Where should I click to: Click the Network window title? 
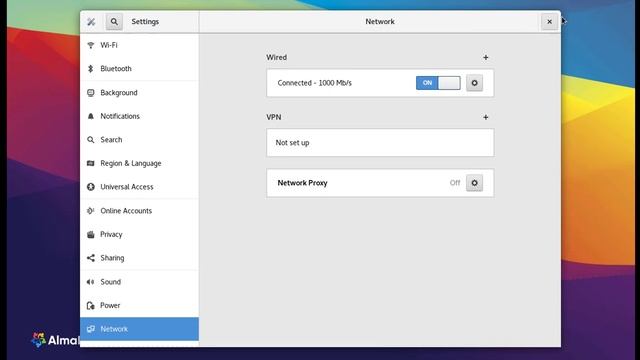(380, 22)
